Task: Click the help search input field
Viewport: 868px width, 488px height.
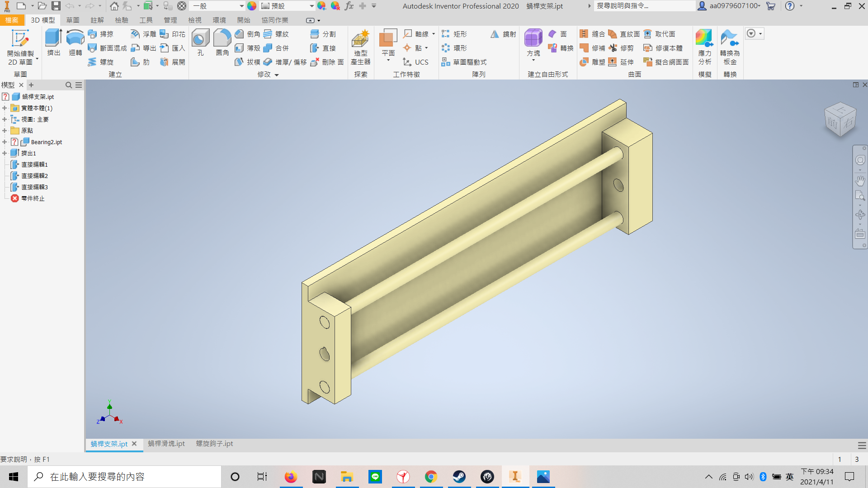Action: [x=644, y=6]
